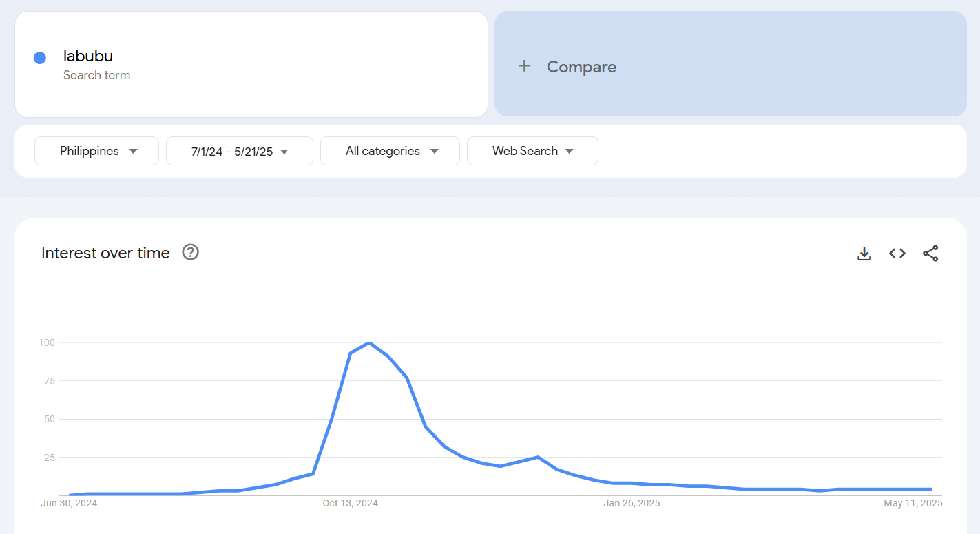Open the Web Search type dropdown

[532, 150]
